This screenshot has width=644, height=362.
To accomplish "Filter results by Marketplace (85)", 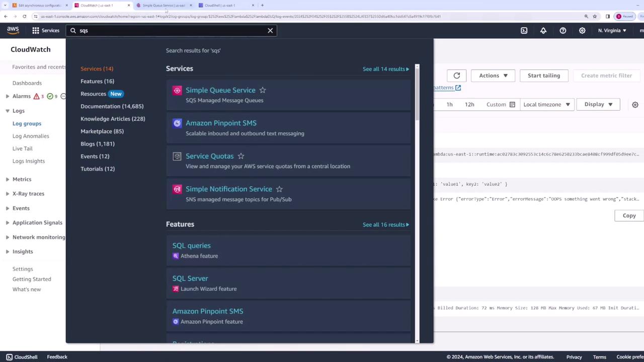I will click(102, 132).
